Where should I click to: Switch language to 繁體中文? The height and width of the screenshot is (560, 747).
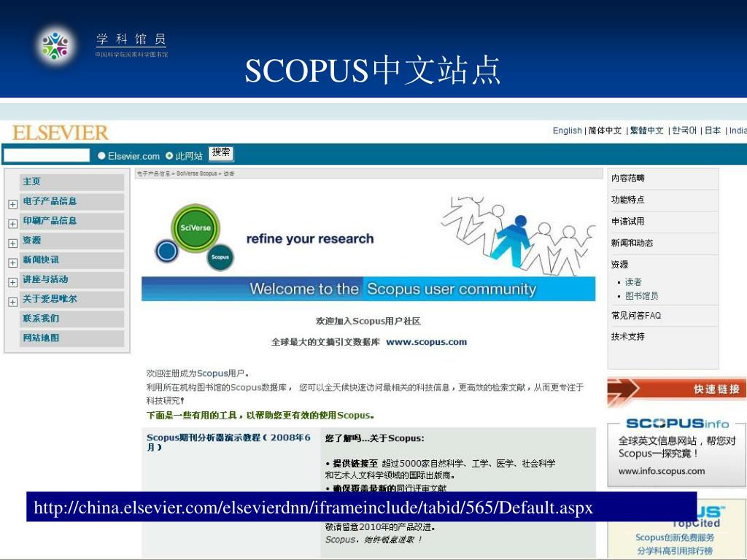coord(646,131)
